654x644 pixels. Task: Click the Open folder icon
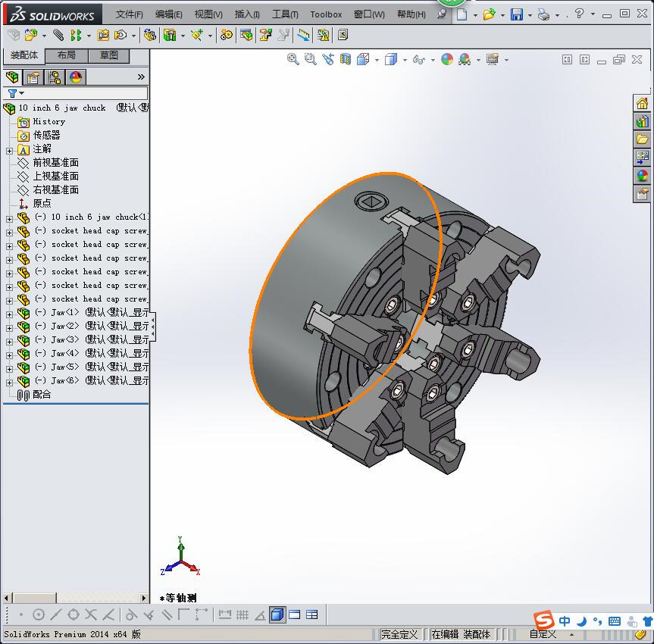pos(489,14)
